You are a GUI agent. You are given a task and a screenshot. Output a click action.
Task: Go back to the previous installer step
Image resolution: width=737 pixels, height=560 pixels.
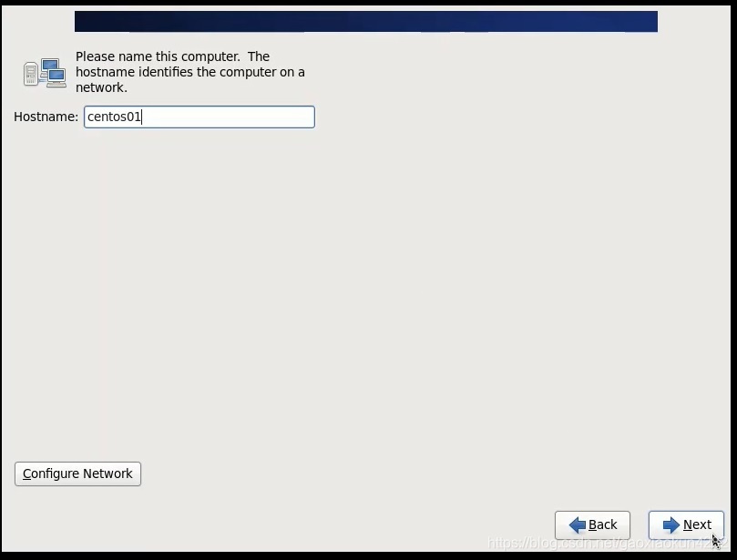[593, 524]
